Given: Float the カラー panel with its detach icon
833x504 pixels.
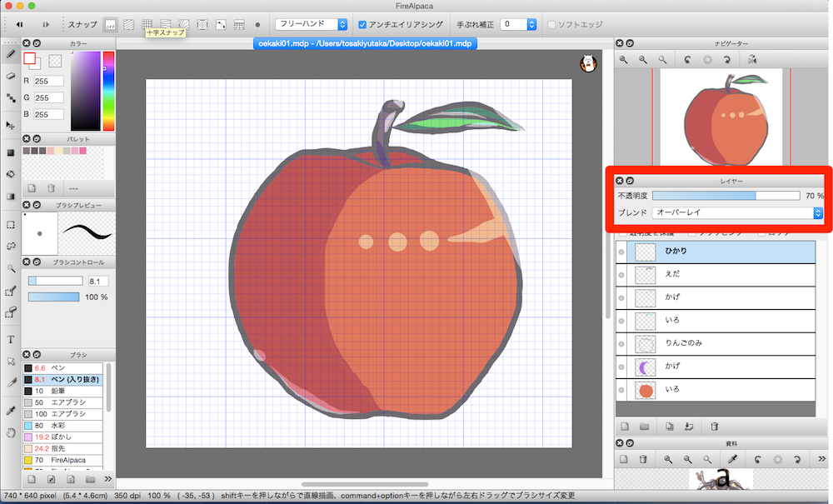Looking at the screenshot, I should [37, 43].
